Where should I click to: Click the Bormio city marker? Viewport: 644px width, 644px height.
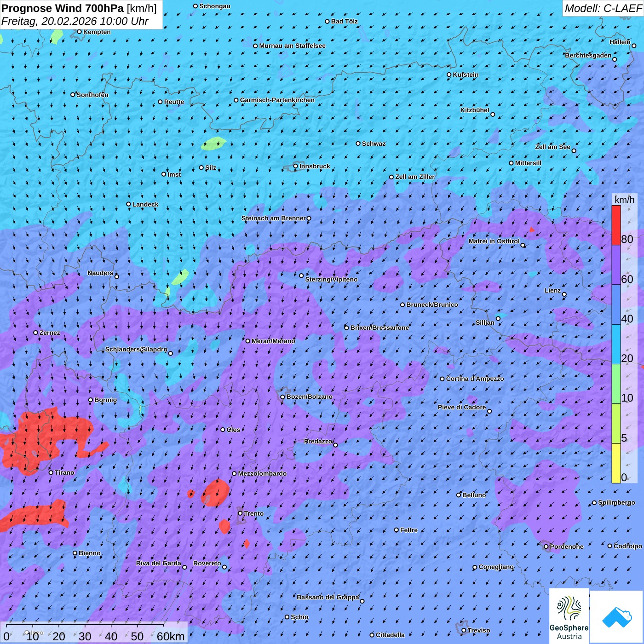[x=91, y=400]
